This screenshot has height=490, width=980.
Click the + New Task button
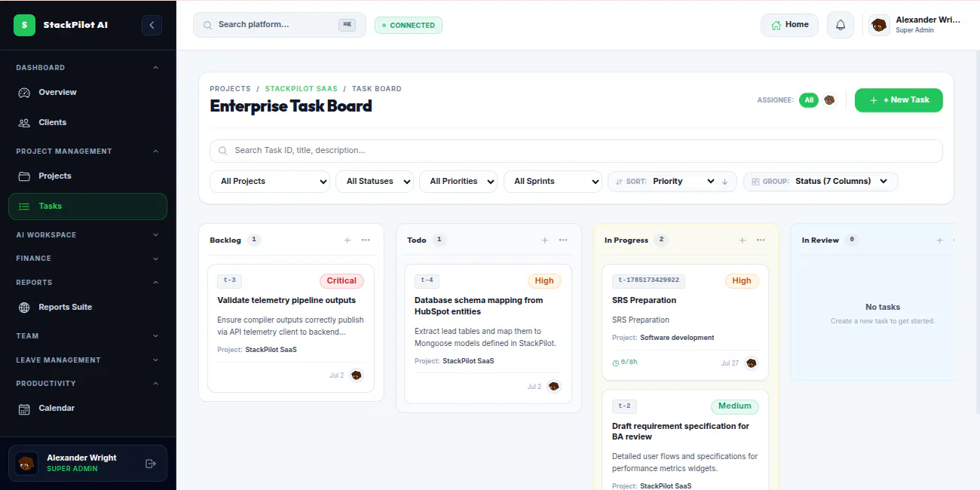pos(899,100)
